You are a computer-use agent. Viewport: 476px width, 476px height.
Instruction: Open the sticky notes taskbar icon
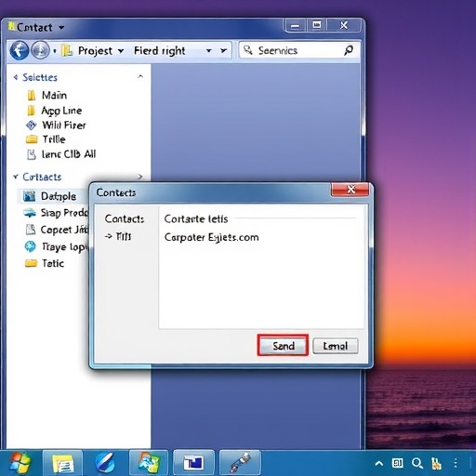click(x=63, y=463)
